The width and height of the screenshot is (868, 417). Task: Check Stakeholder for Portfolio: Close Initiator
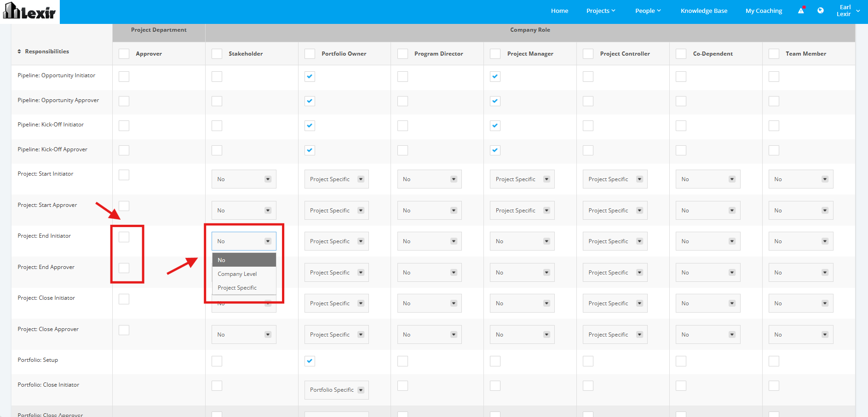point(217,386)
